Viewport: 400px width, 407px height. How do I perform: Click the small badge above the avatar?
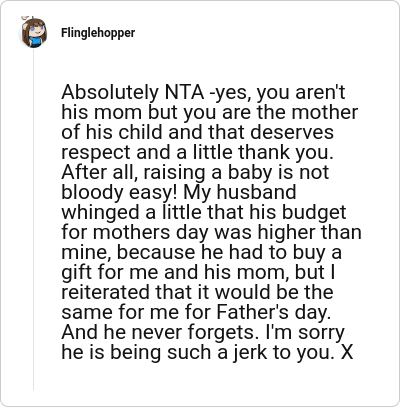pyautogui.click(x=27, y=17)
